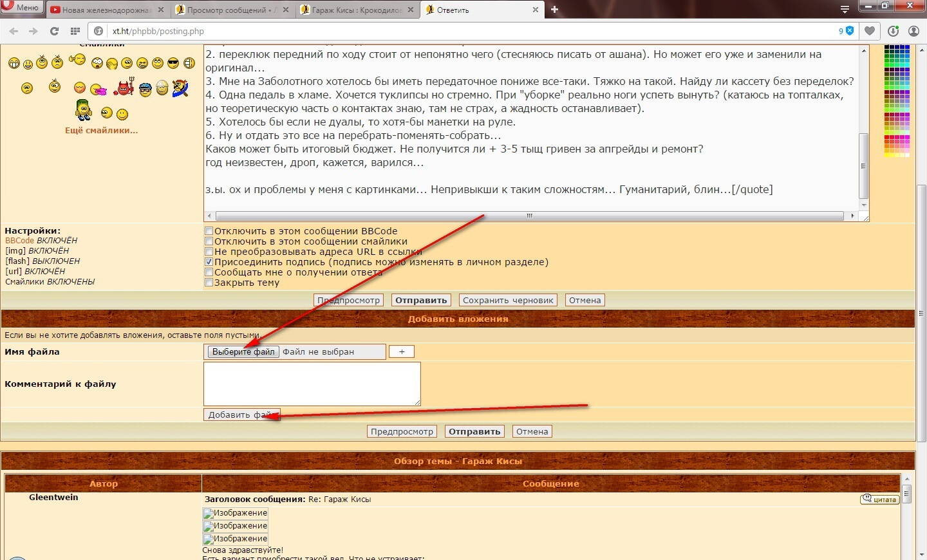Click the '+' button beside file chooser
The width and height of the screenshot is (927, 560).
click(401, 351)
